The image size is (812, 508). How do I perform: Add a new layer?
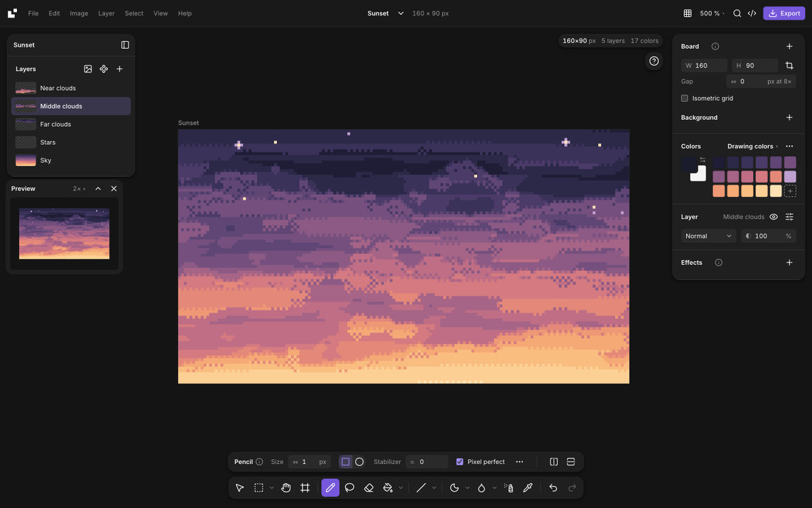(x=120, y=69)
